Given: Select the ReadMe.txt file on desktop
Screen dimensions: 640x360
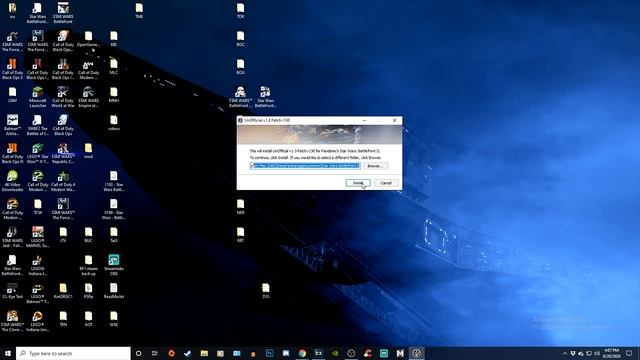Looking at the screenshot, I should 113,291.
